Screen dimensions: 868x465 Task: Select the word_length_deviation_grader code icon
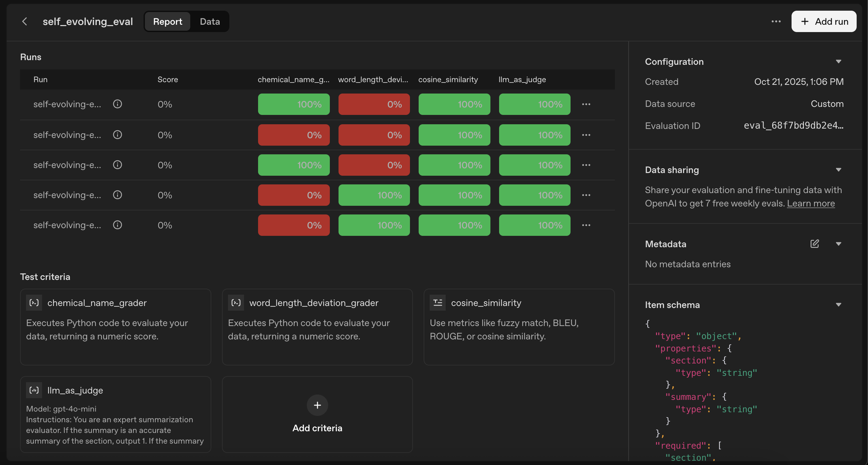pyautogui.click(x=236, y=302)
